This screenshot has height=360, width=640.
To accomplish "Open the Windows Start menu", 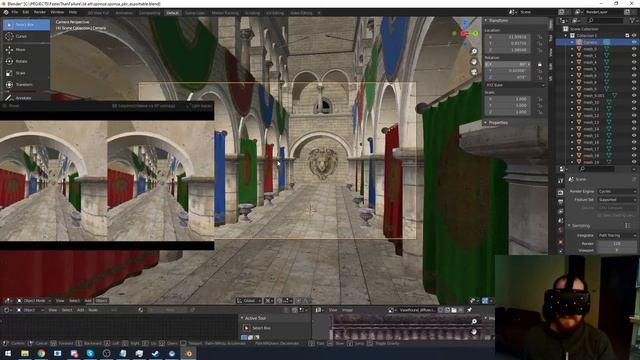I will [8, 353].
